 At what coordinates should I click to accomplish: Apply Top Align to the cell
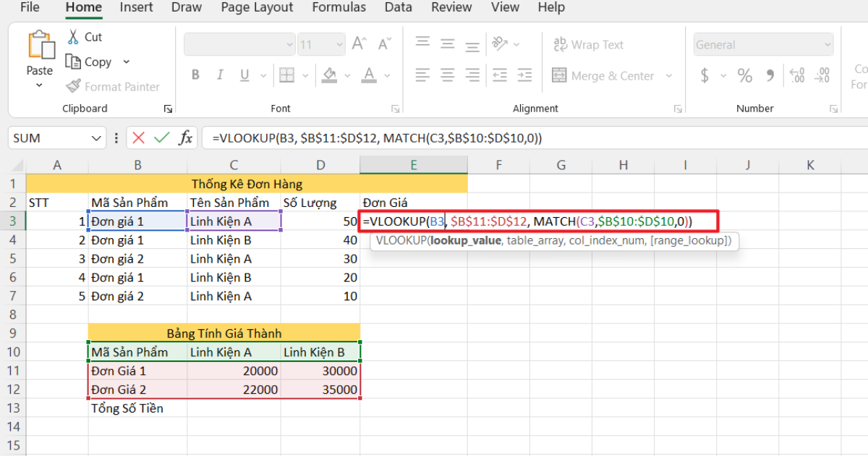(424, 43)
